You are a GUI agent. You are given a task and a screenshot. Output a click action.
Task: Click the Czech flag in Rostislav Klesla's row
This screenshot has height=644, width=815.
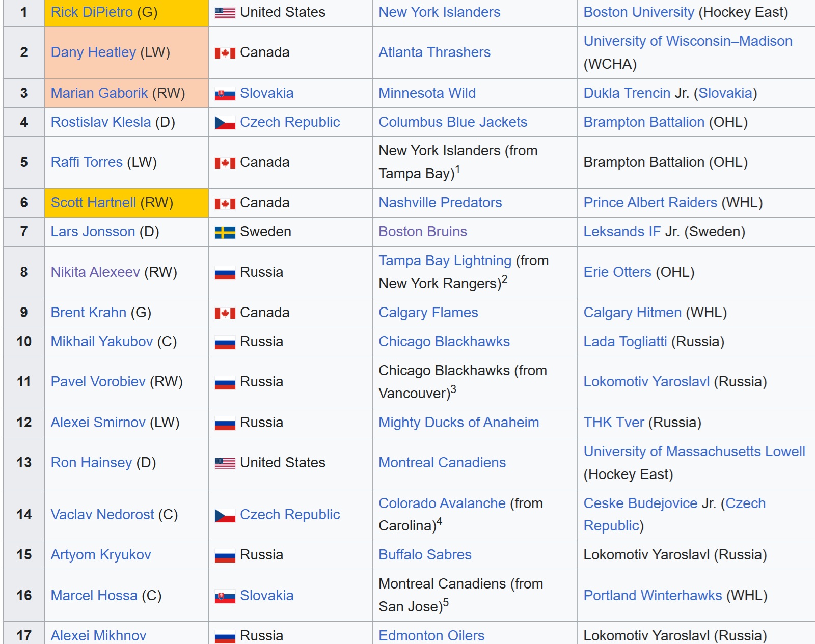pyautogui.click(x=225, y=123)
